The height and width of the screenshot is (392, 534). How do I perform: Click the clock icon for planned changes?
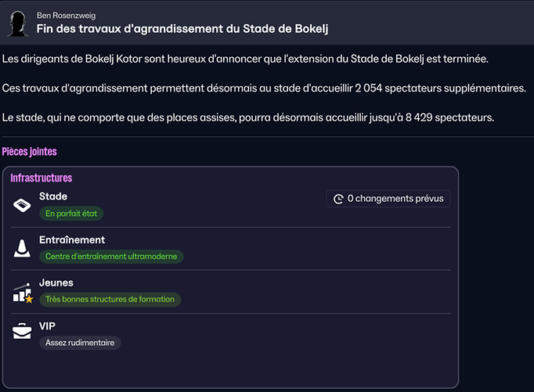[x=338, y=199]
